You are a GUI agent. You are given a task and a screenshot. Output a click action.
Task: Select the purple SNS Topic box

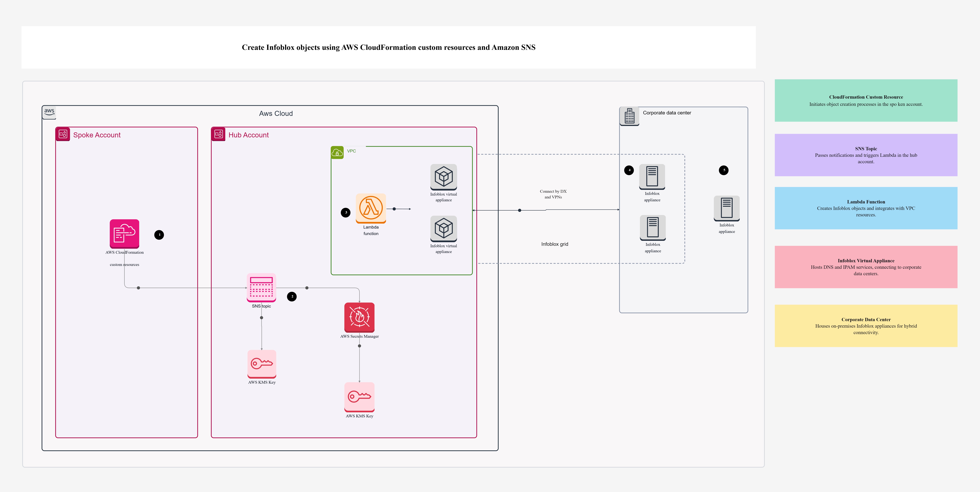click(x=866, y=155)
